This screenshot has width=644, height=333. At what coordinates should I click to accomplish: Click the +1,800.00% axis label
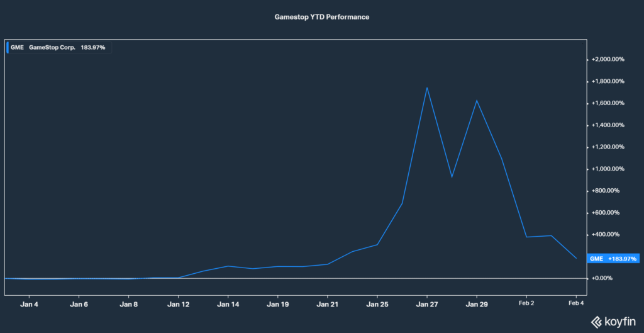click(608, 81)
